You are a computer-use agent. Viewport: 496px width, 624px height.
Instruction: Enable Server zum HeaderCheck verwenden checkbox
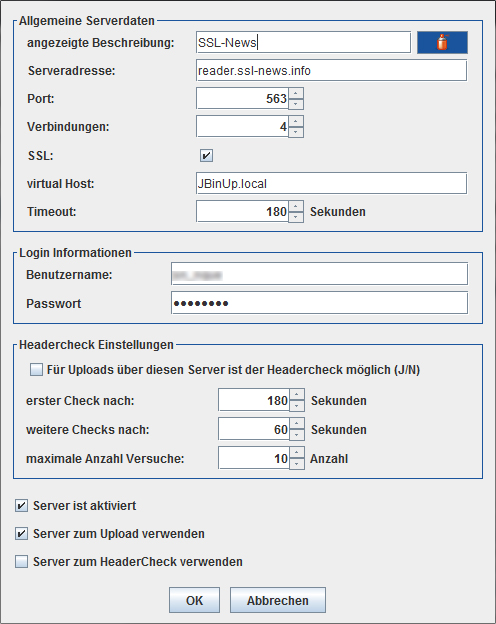21,562
